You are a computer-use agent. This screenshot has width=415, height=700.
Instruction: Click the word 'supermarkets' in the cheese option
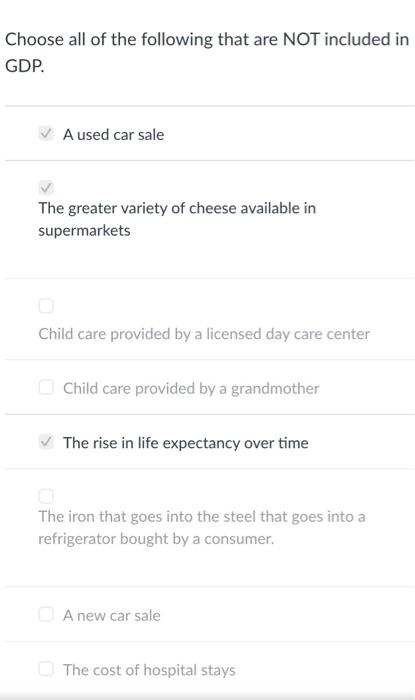[84, 231]
